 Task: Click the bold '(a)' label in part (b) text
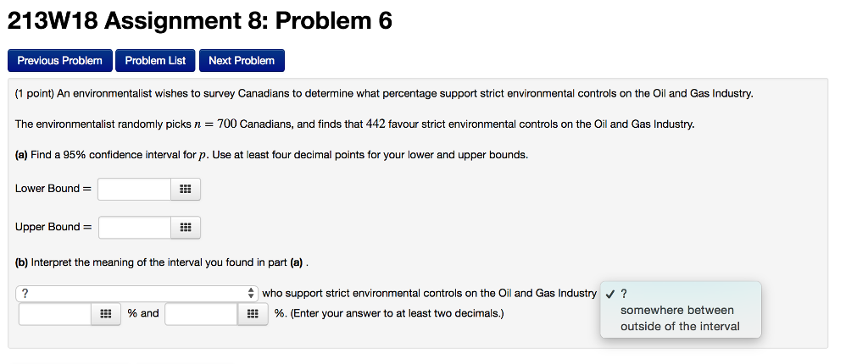tap(296, 262)
